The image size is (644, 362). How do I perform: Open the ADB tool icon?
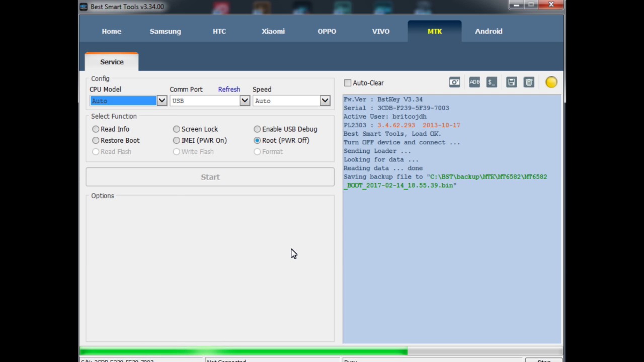(474, 82)
